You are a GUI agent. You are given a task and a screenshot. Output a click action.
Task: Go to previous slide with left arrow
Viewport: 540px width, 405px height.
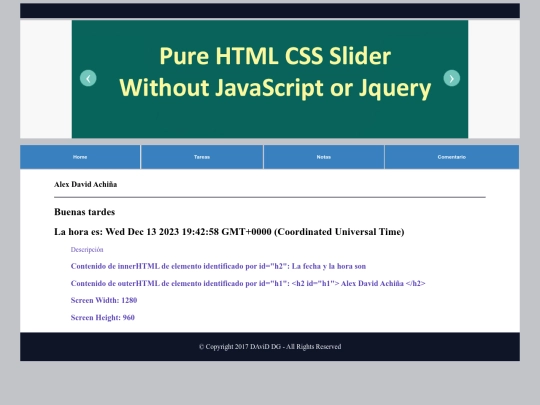88,78
